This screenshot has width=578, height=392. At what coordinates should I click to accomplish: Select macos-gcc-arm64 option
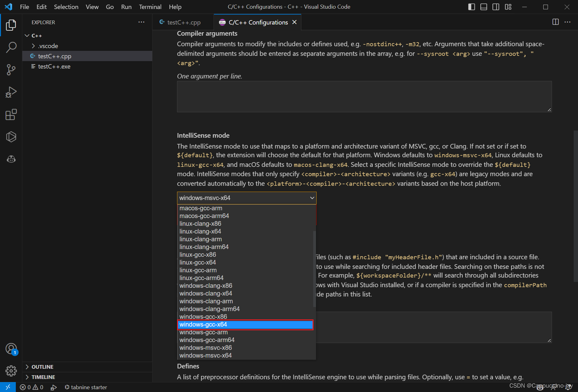point(245,216)
